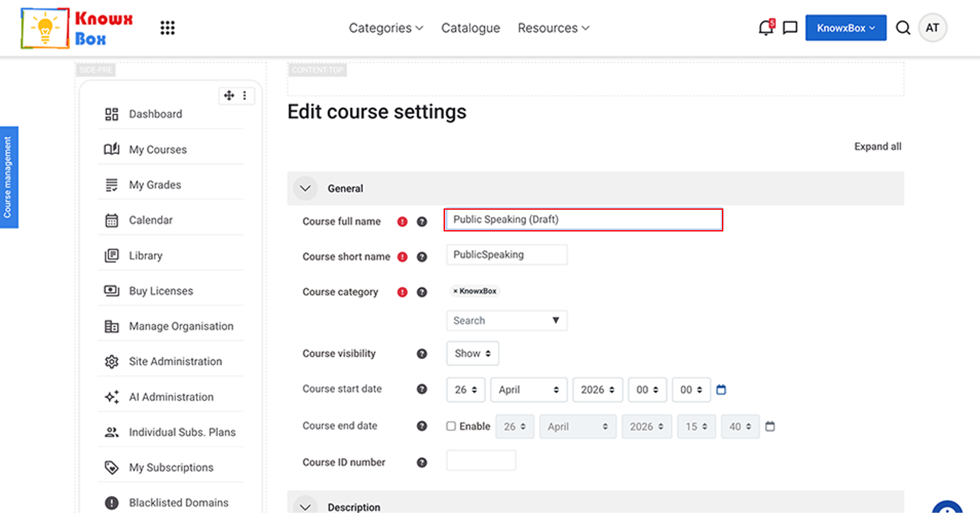980x513 pixels.
Task: Click required icon beside Course full name
Action: (x=402, y=222)
